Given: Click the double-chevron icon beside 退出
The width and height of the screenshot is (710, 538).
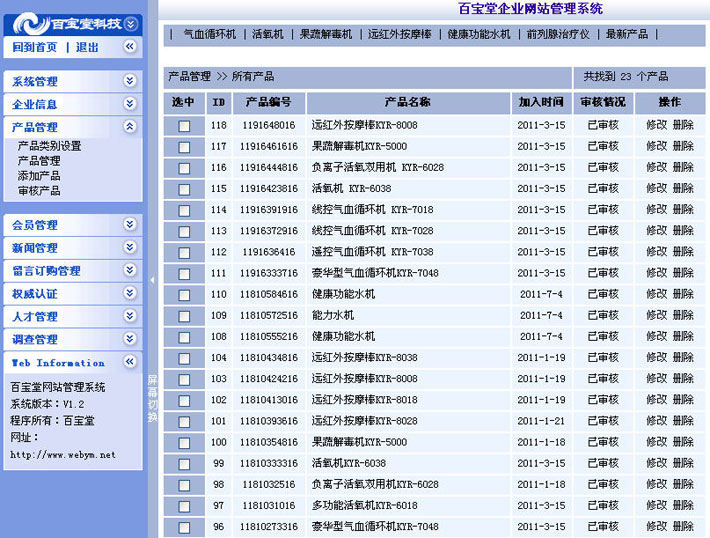Looking at the screenshot, I should point(130,46).
